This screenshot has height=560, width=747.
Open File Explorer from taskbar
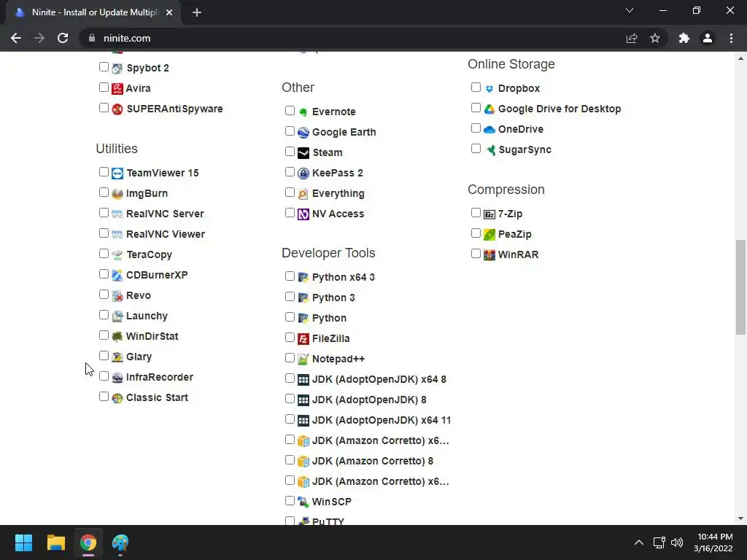pos(55,542)
